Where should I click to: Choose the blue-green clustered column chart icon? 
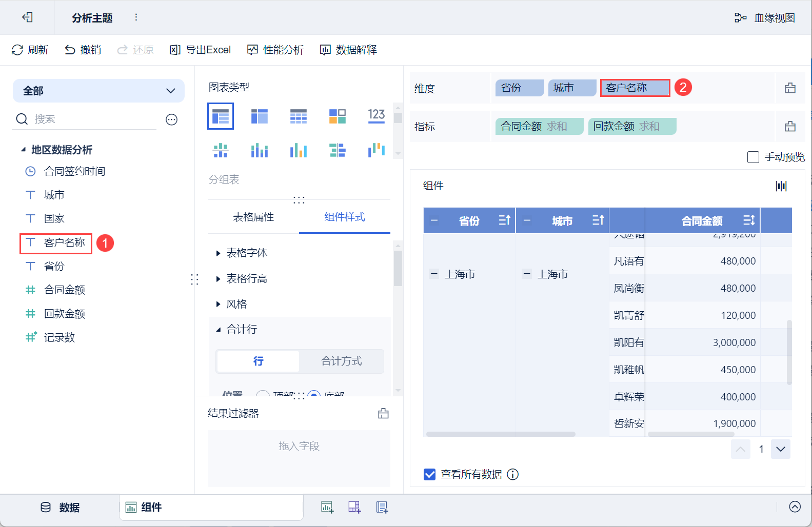260,150
